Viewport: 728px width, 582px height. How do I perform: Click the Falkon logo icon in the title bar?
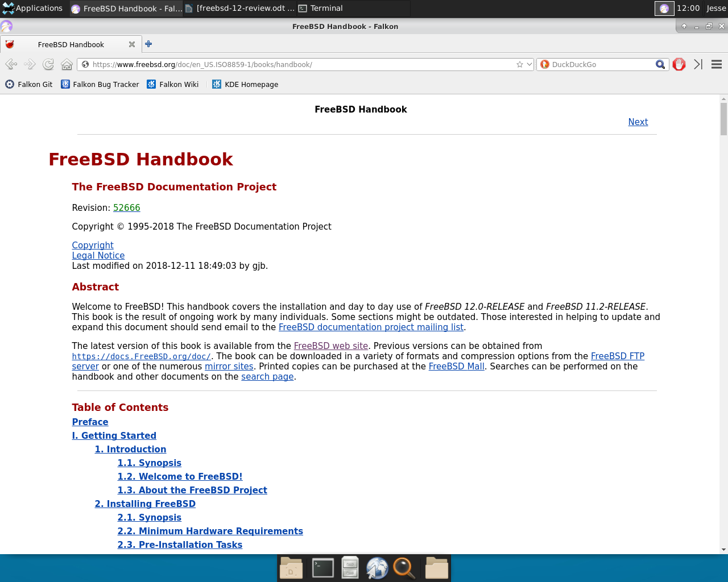click(x=6, y=26)
